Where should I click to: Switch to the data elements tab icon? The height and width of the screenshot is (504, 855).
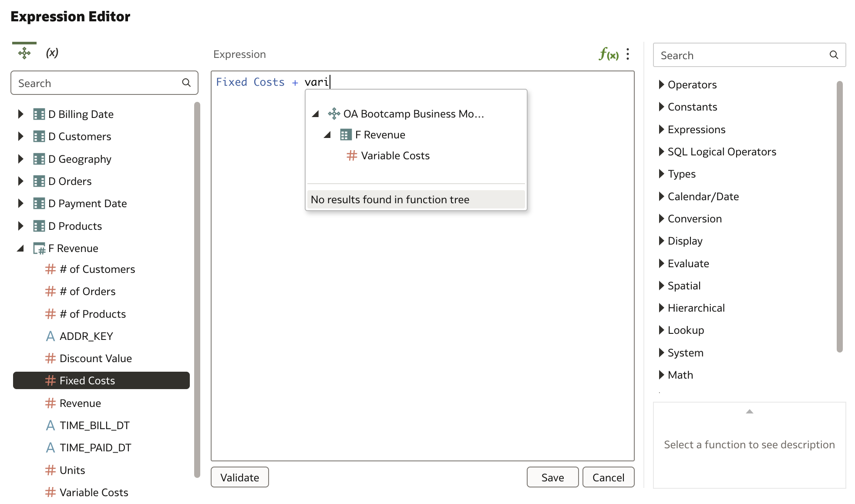(x=24, y=53)
